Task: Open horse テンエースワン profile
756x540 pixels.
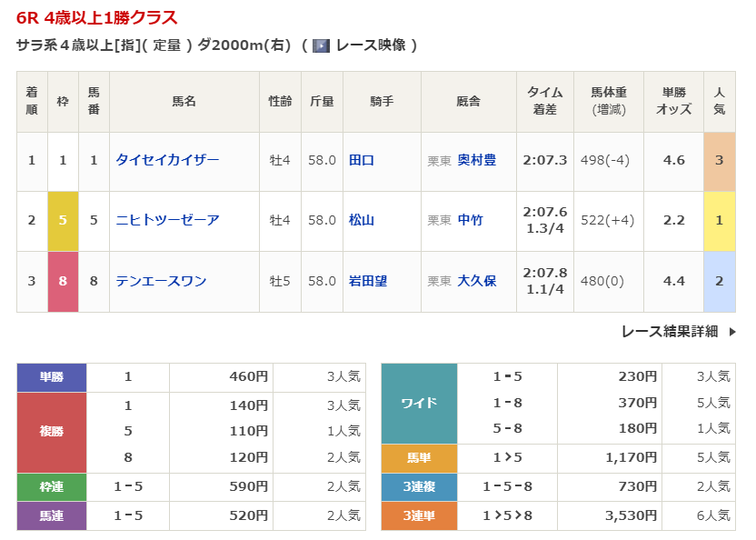Action: (161, 281)
